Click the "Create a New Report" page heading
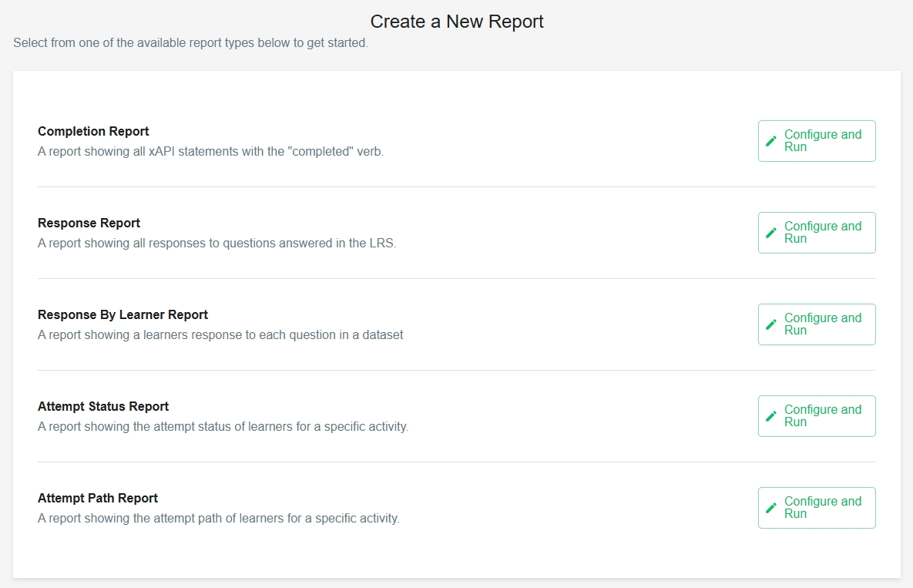 (457, 22)
